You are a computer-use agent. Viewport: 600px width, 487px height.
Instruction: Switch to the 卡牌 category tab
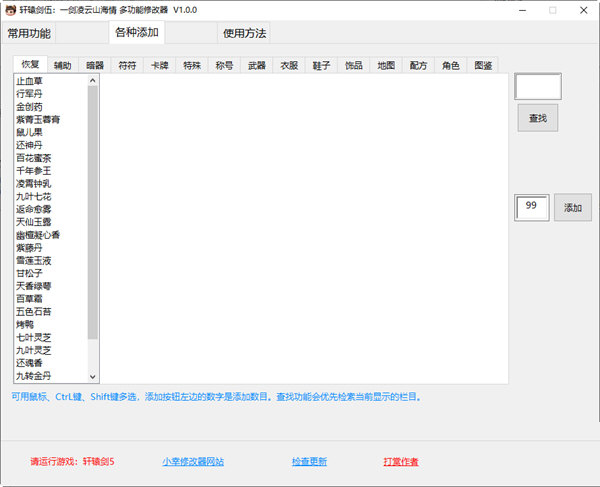(x=160, y=65)
